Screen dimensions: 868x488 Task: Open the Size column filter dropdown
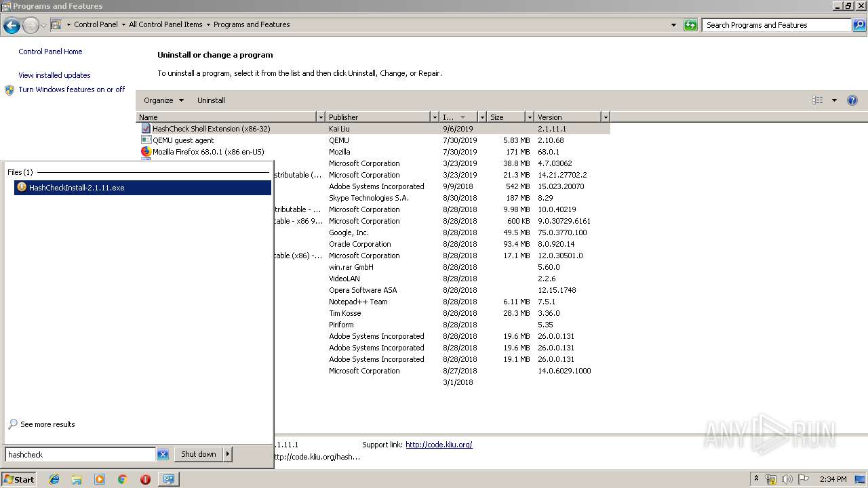pos(530,117)
